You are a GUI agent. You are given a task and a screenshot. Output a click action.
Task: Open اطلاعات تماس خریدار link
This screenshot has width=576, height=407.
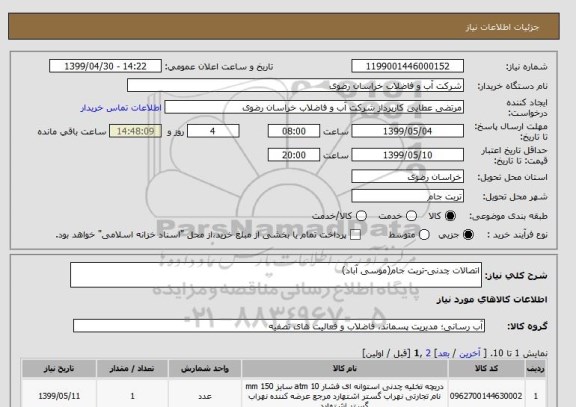[x=121, y=108]
